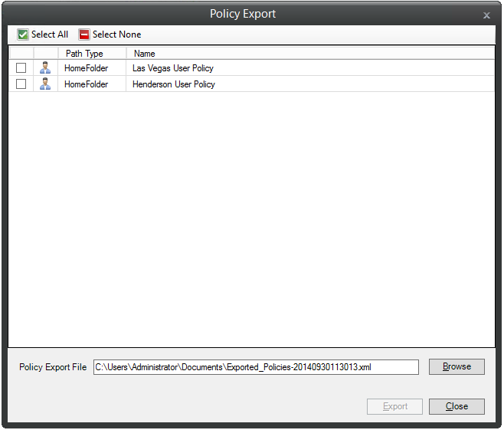Click into the Policy Export File path field
Viewport: 504px width, 430px height.
[256, 367]
